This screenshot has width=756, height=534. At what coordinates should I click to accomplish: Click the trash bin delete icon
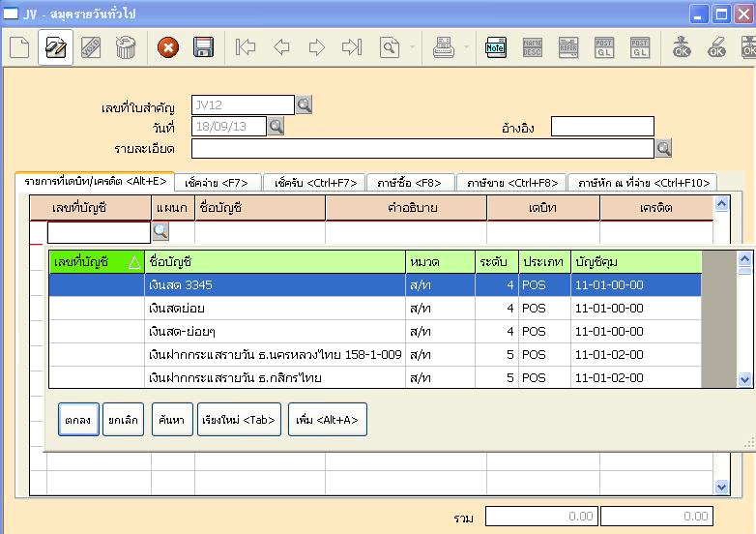click(126, 48)
